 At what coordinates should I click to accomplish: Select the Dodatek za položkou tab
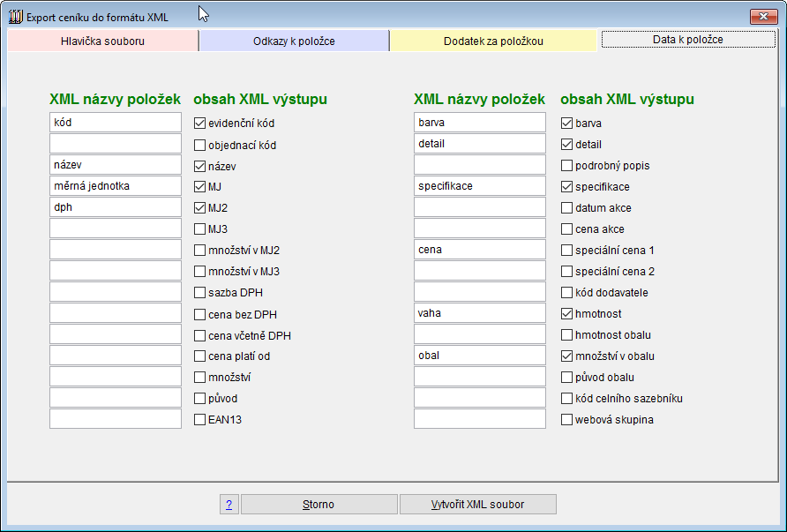(x=492, y=41)
